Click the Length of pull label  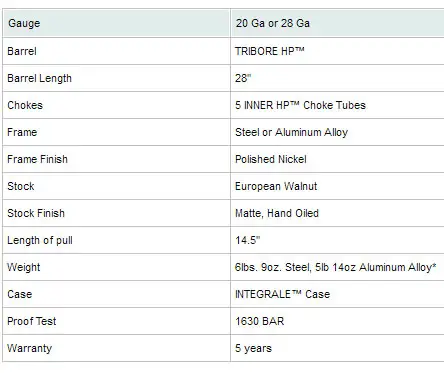pos(40,240)
